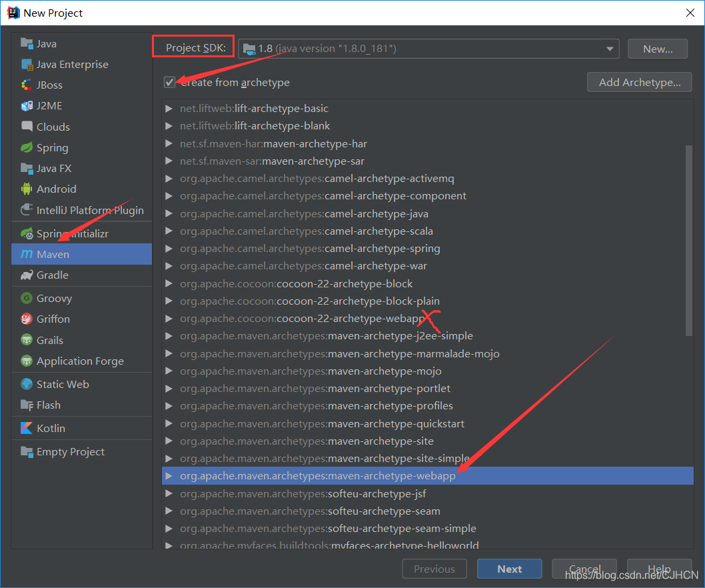Image resolution: width=705 pixels, height=588 pixels.
Task: Click the Java FX folder icon
Action: click(x=27, y=168)
